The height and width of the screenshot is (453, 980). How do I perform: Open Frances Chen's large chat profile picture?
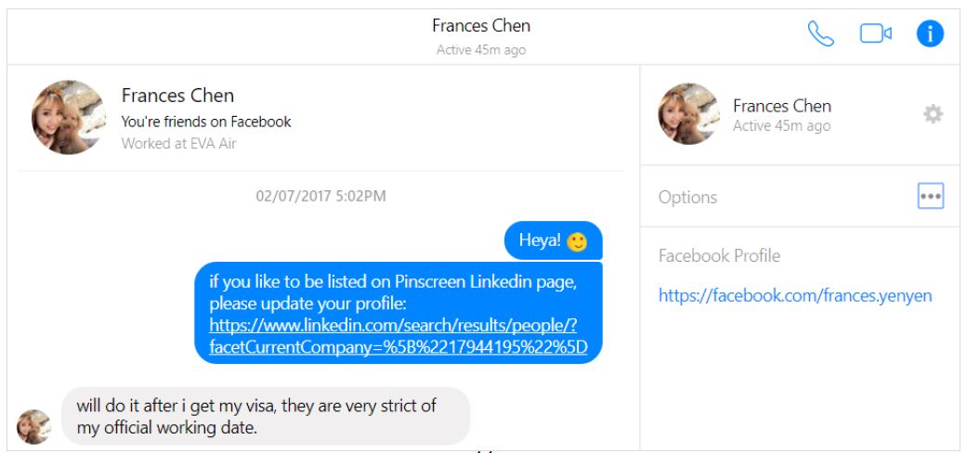[69, 117]
